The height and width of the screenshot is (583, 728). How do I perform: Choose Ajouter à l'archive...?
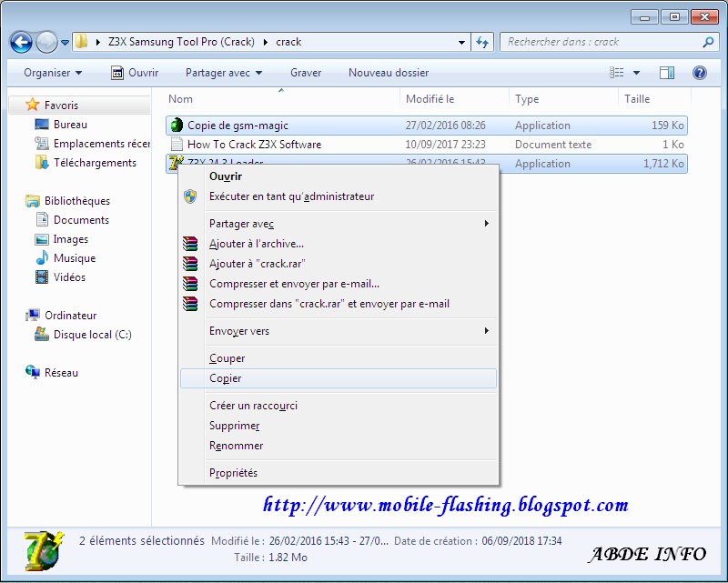point(339,244)
